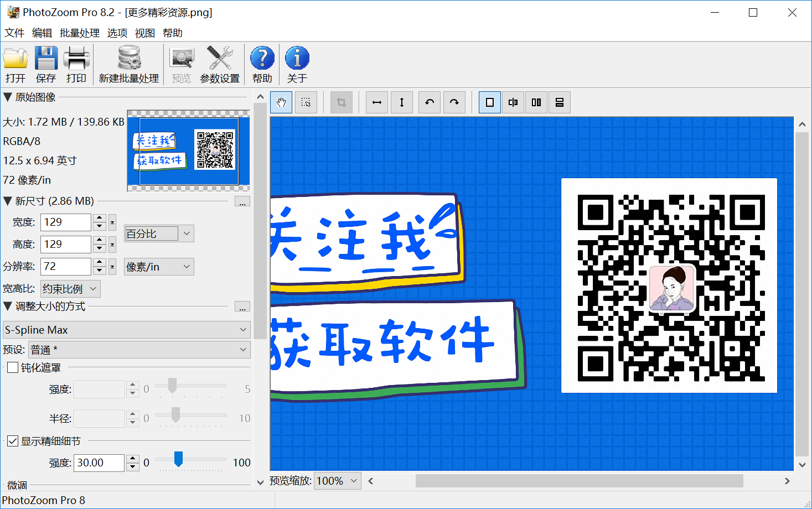Select the hand pan tool
This screenshot has height=509, width=812.
pos(281,102)
